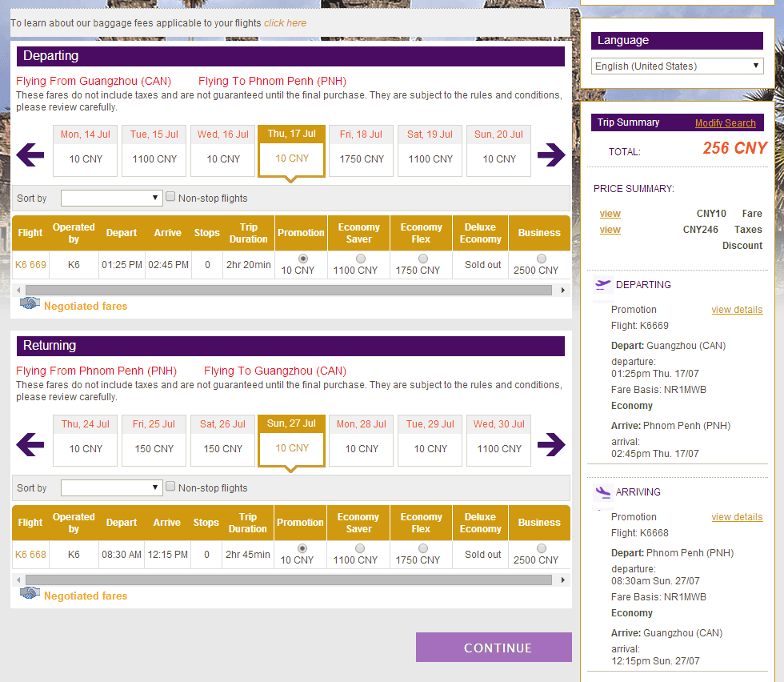
Task: Click the Modify Search link
Action: [x=725, y=123]
